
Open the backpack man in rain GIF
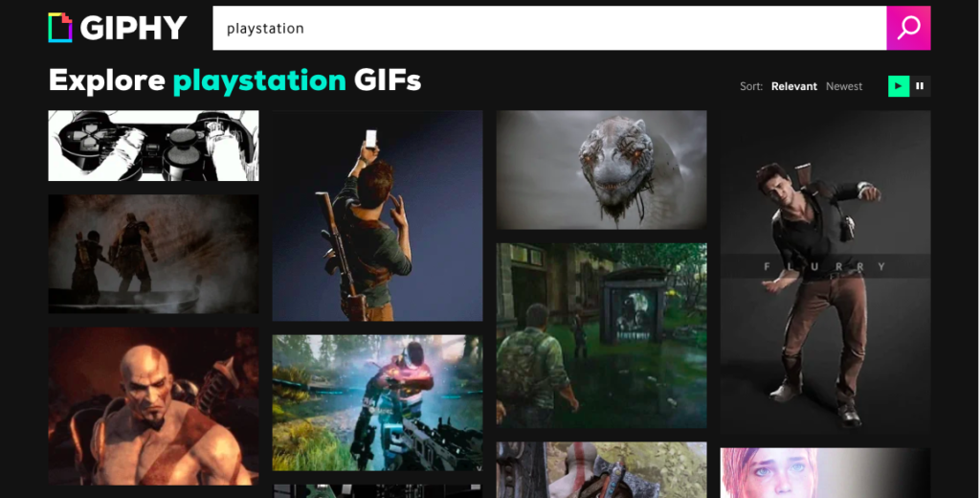(601, 336)
